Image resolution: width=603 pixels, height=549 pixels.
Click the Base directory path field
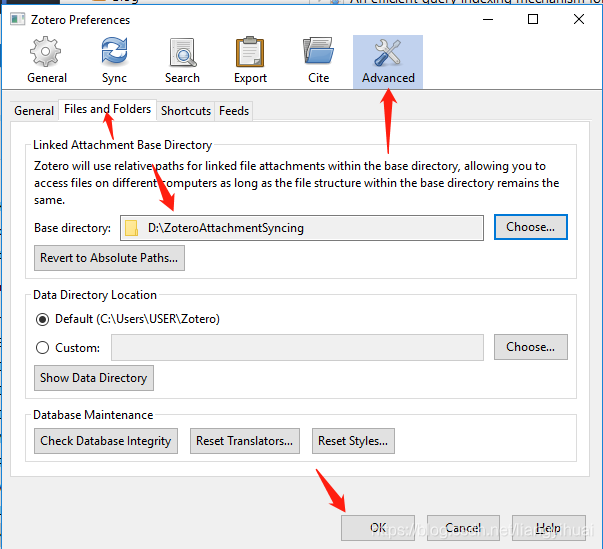302,228
